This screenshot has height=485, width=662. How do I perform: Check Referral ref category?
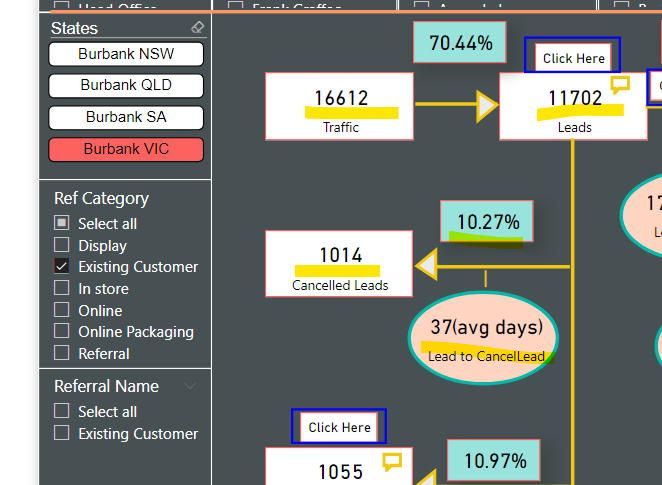62,353
